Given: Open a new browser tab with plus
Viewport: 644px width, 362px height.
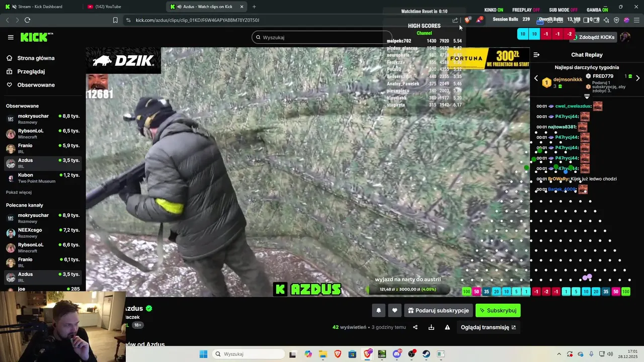Looking at the screenshot, I should (x=254, y=7).
